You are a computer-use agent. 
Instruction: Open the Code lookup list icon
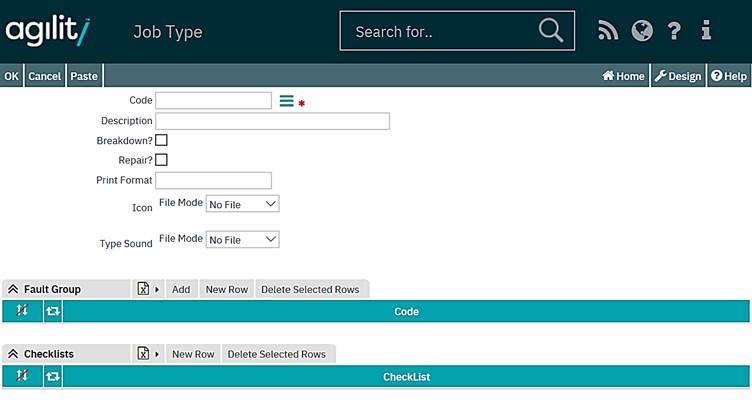click(286, 101)
